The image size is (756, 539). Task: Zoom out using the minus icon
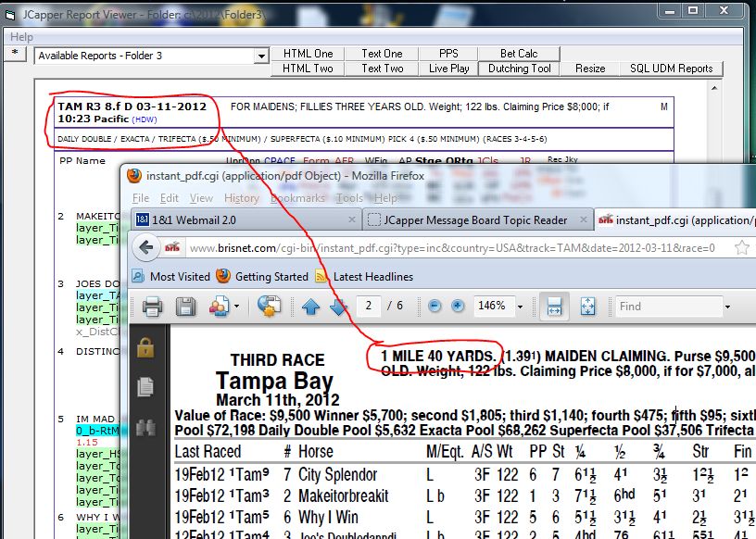(x=435, y=307)
